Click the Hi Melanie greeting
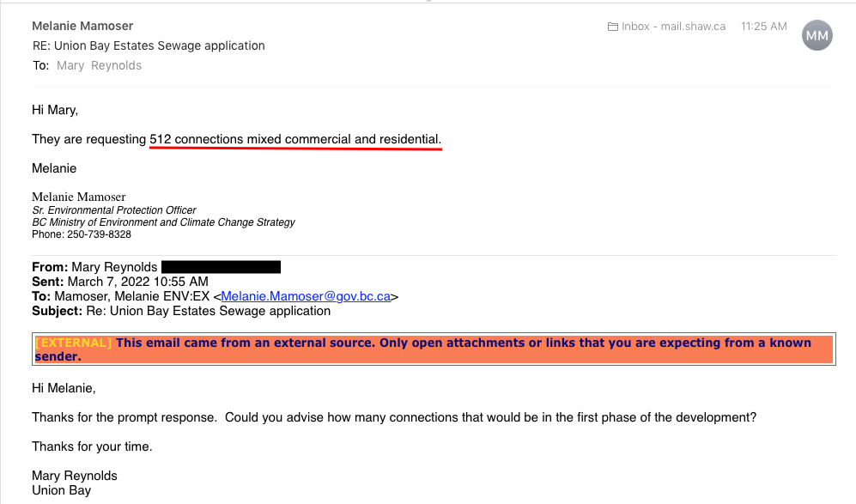 click(x=64, y=388)
